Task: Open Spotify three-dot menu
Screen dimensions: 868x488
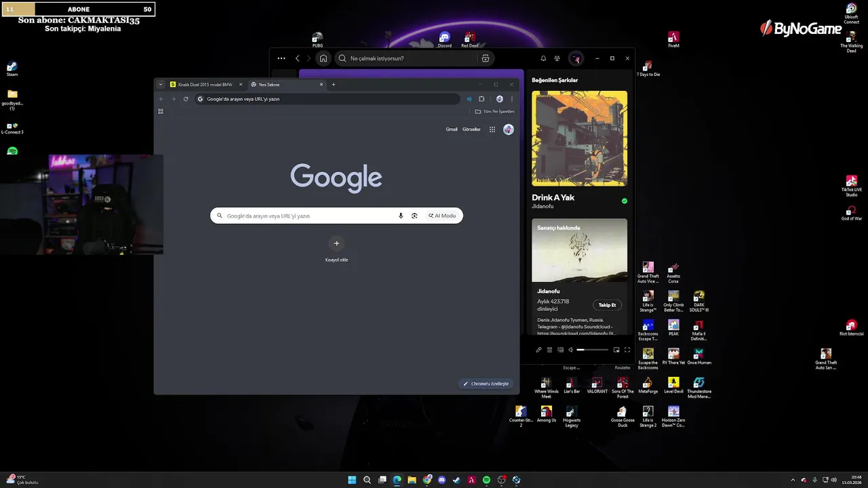Action: (281, 58)
